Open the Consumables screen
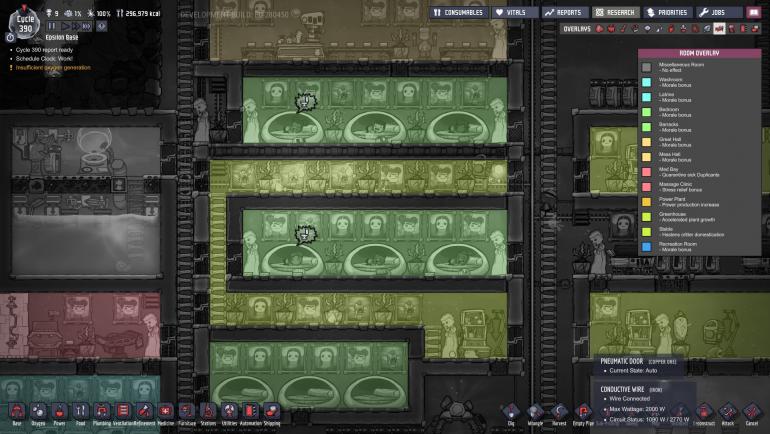Viewport: 770px width, 434px height. 459,12
